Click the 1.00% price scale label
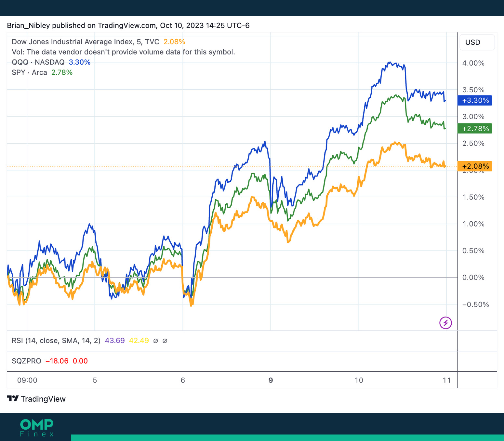The height and width of the screenshot is (441, 504). coord(473,224)
